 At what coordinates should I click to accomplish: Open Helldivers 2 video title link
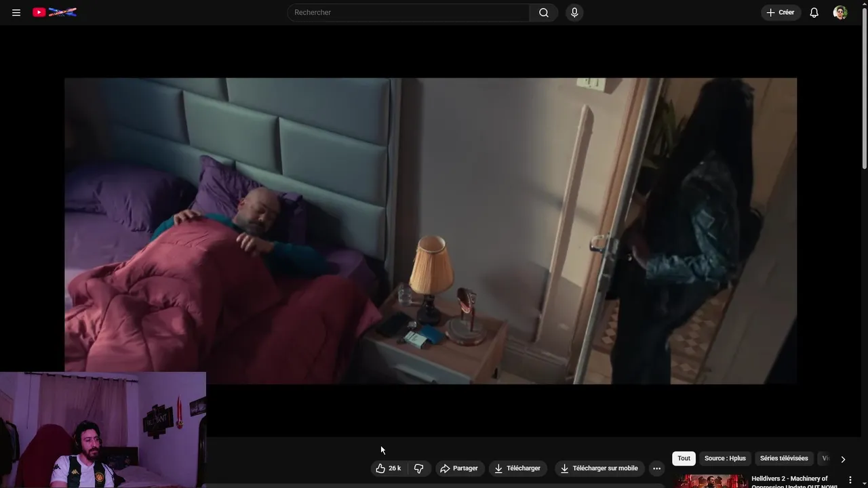tap(794, 482)
